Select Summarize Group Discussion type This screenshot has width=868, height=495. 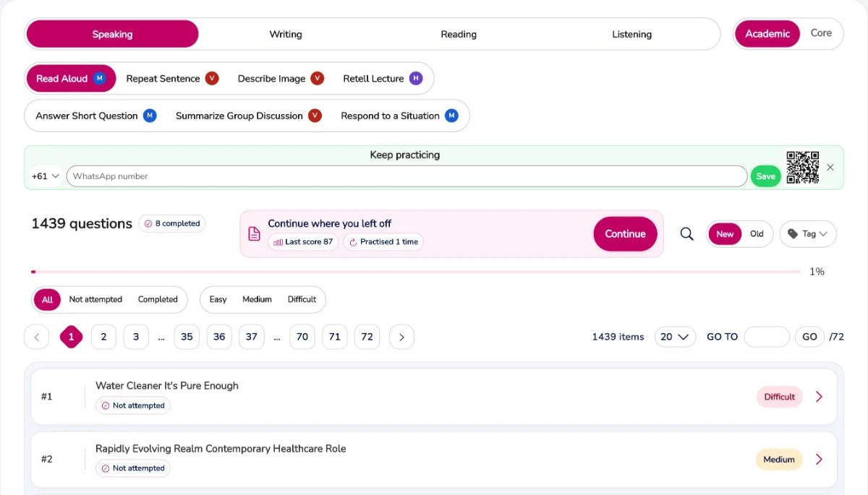[248, 116]
